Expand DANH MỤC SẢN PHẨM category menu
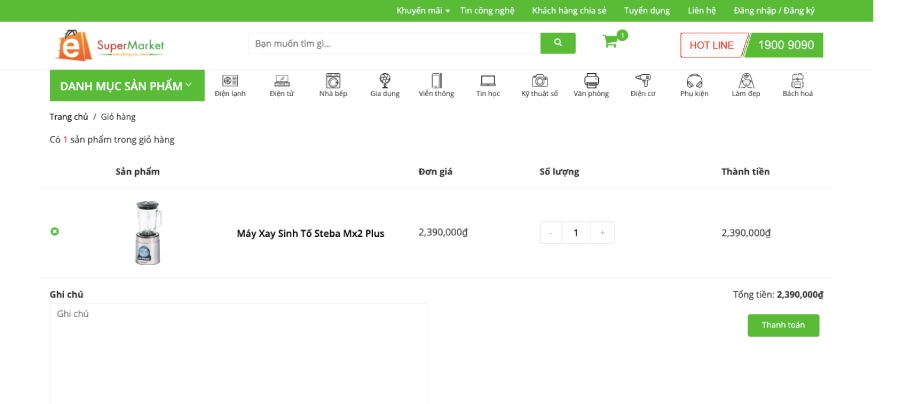 127,86
